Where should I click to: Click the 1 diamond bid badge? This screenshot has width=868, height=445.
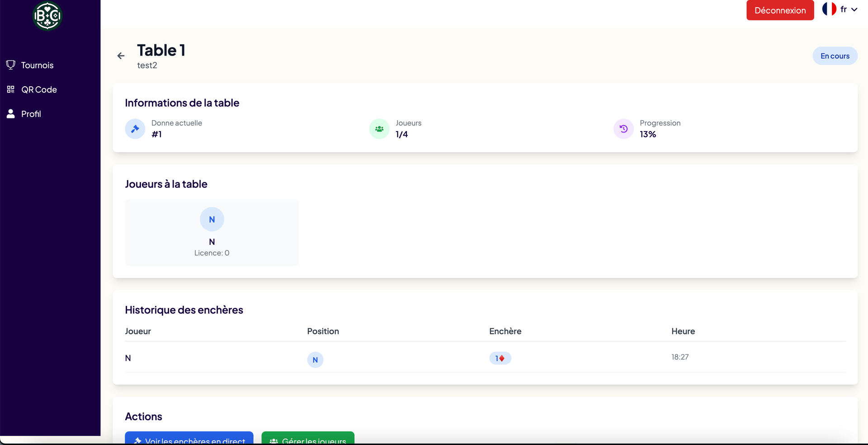tap(500, 358)
